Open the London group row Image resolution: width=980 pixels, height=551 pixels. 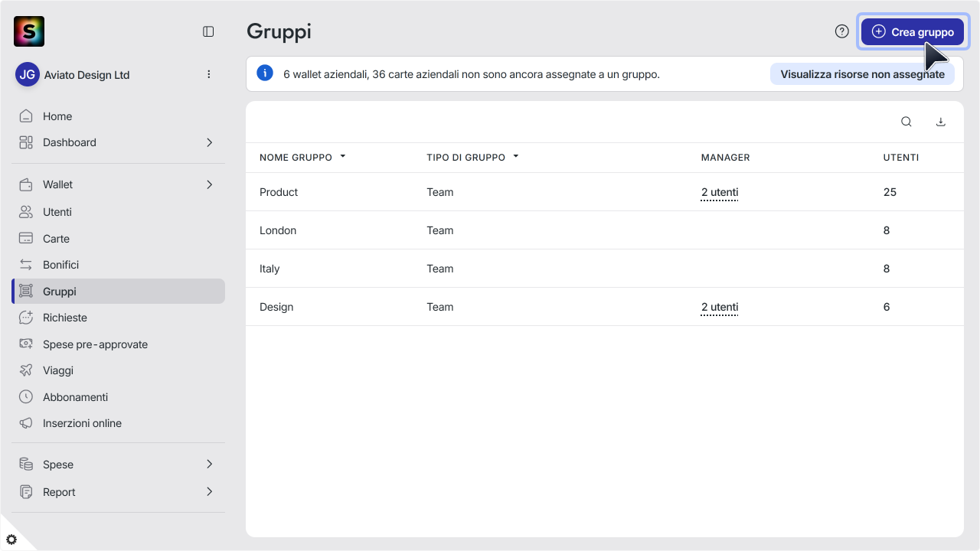pyautogui.click(x=605, y=230)
